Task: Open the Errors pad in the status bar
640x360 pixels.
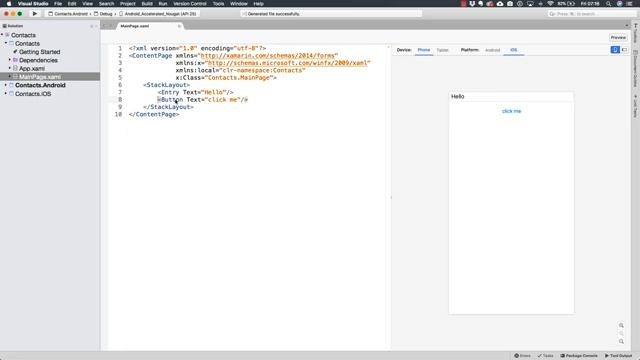Action: pos(522,356)
